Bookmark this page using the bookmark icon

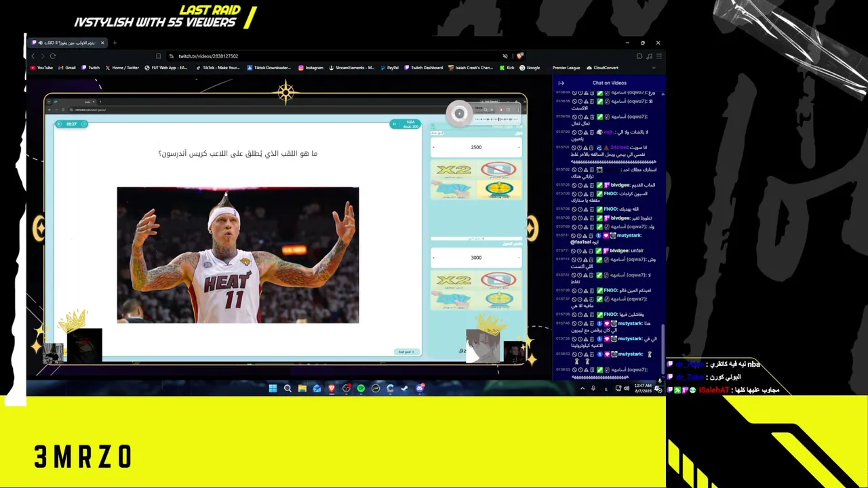pyautogui.click(x=158, y=56)
